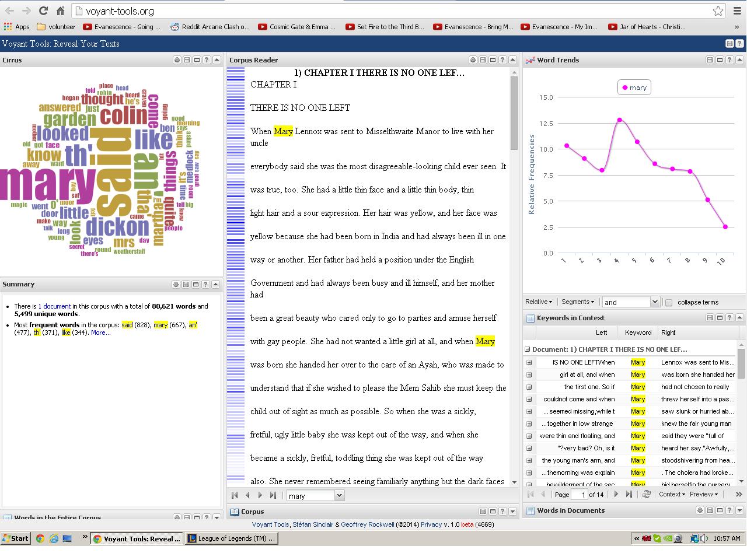Open the 'mary' term dropdown in Corpus Reader
The image size is (747, 560).
(339, 496)
